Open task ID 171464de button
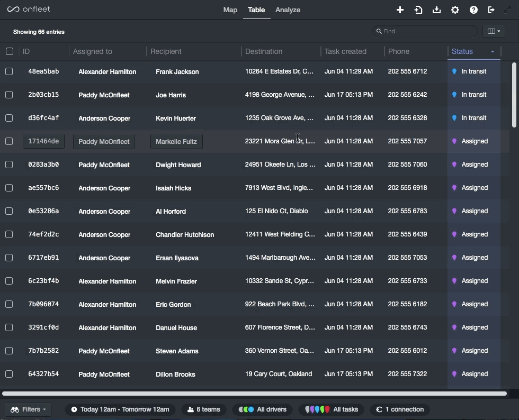 tap(43, 141)
